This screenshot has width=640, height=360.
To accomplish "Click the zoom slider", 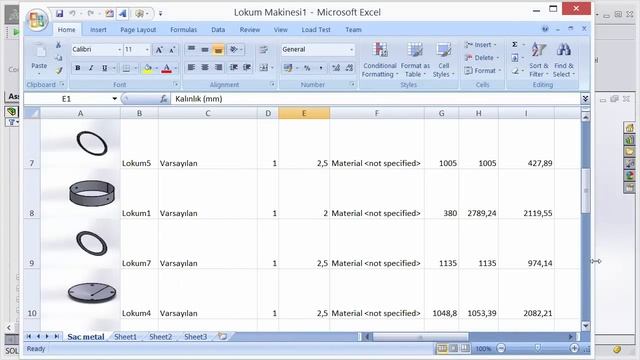I will tap(538, 348).
